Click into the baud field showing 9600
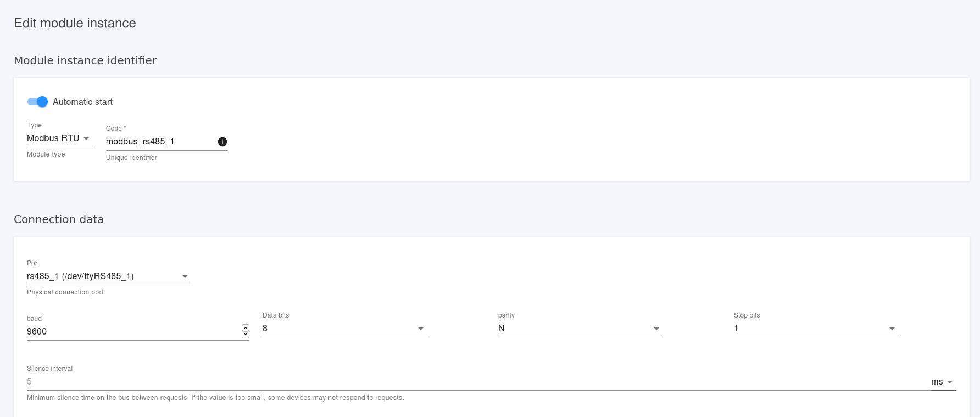The height and width of the screenshot is (417, 980). tap(132, 332)
